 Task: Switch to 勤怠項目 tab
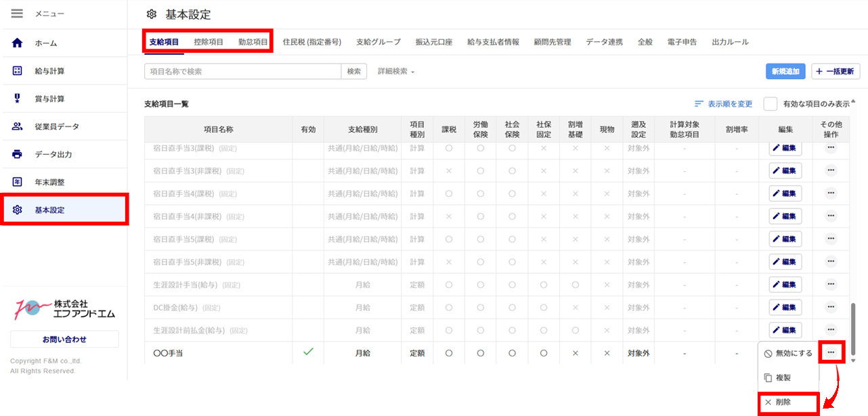tap(253, 42)
